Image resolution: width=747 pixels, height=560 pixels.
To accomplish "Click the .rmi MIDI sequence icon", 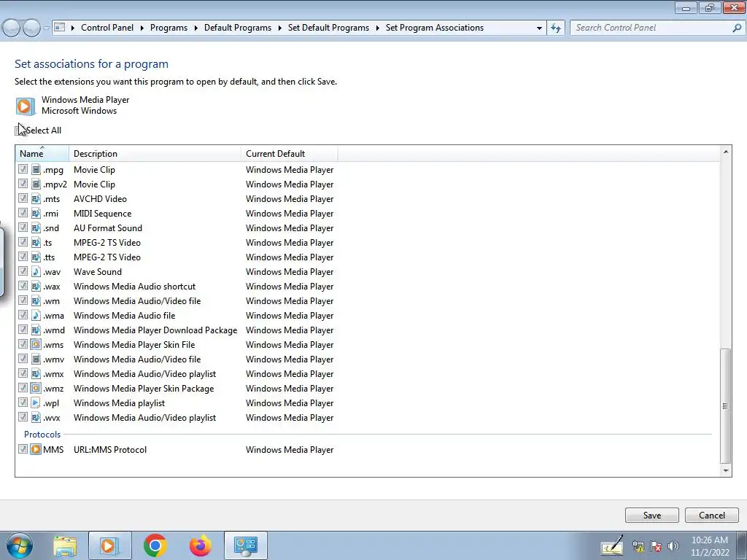I will click(x=36, y=214).
